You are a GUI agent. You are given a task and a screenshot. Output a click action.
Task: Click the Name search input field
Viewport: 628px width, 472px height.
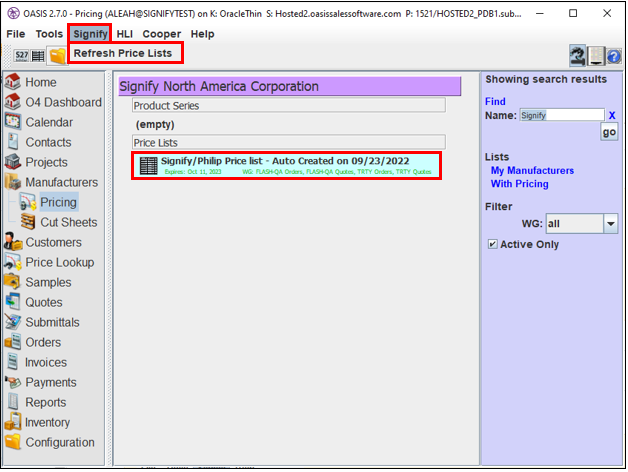coord(561,115)
